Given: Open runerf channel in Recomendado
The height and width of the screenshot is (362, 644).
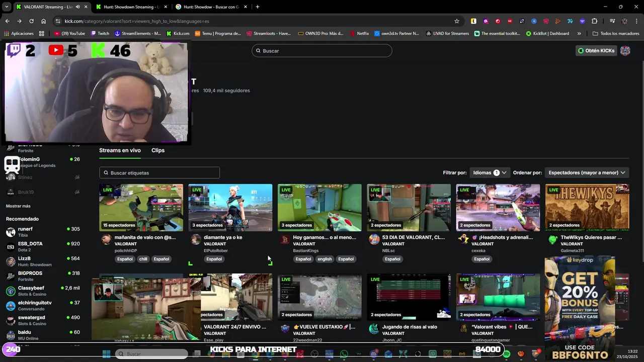Looking at the screenshot, I should [43, 232].
